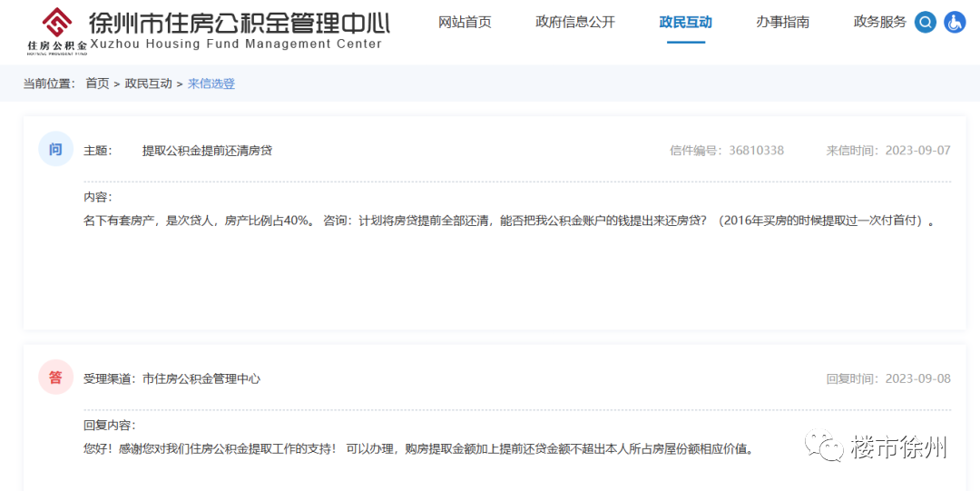Go to 办事指南 in the navigation
Screen dimensions: 980x491
782,23
